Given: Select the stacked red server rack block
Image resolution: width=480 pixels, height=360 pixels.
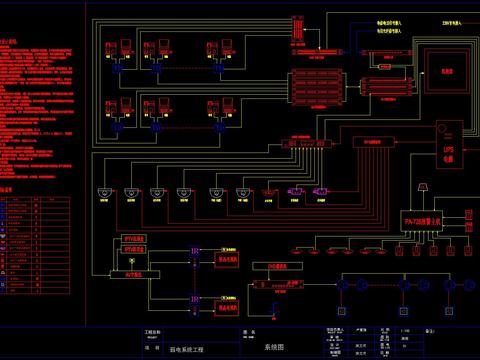Looking at the screenshot, I should [x=317, y=87].
